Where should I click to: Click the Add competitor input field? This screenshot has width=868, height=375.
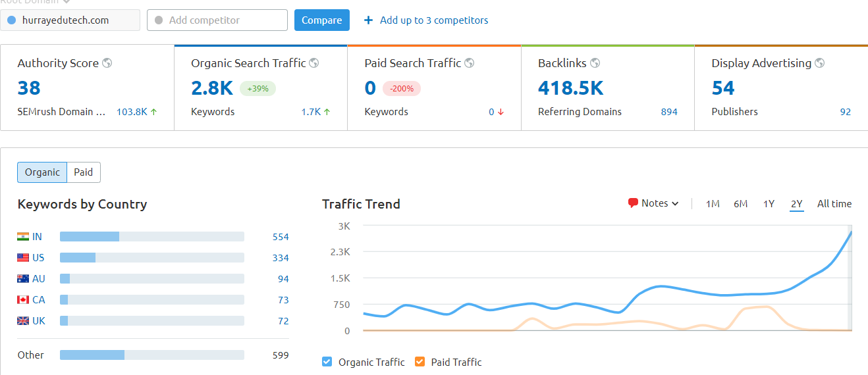(217, 20)
